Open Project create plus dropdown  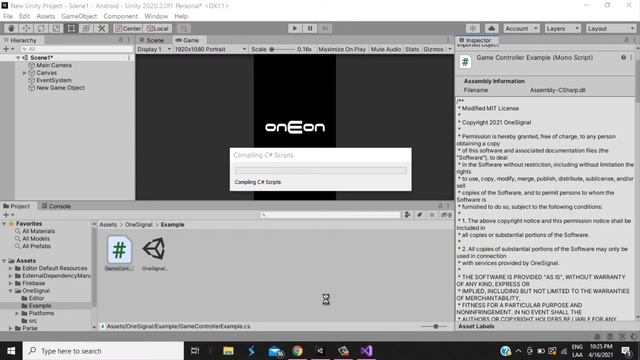[x=8, y=215]
